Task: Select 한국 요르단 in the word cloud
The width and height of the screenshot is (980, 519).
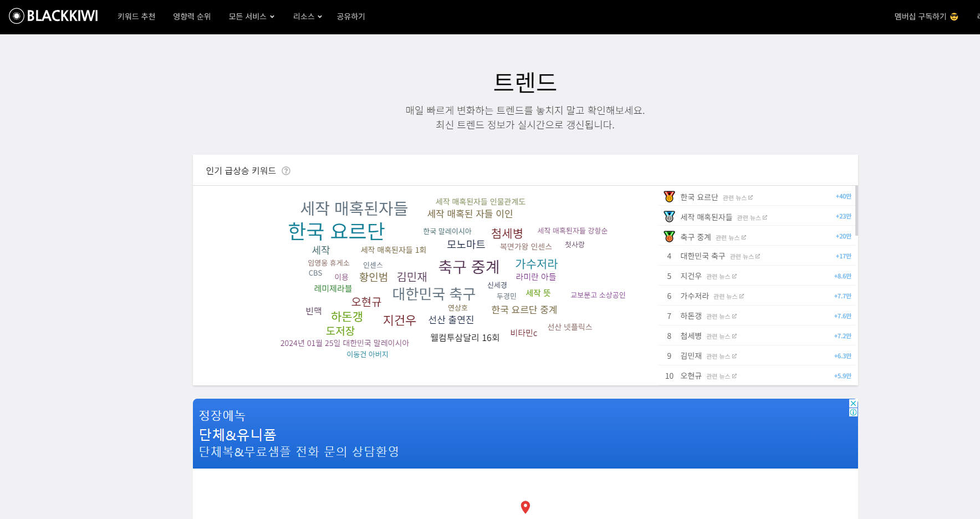Action: click(x=336, y=231)
